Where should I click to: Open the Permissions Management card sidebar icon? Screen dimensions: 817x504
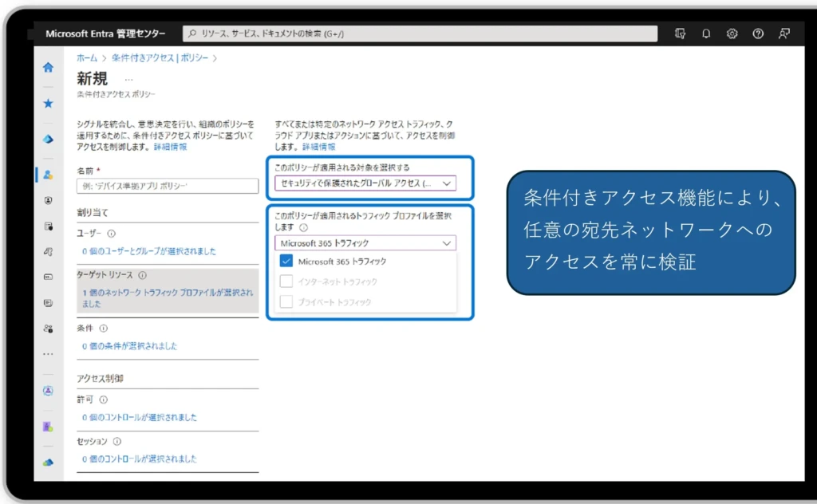48,277
